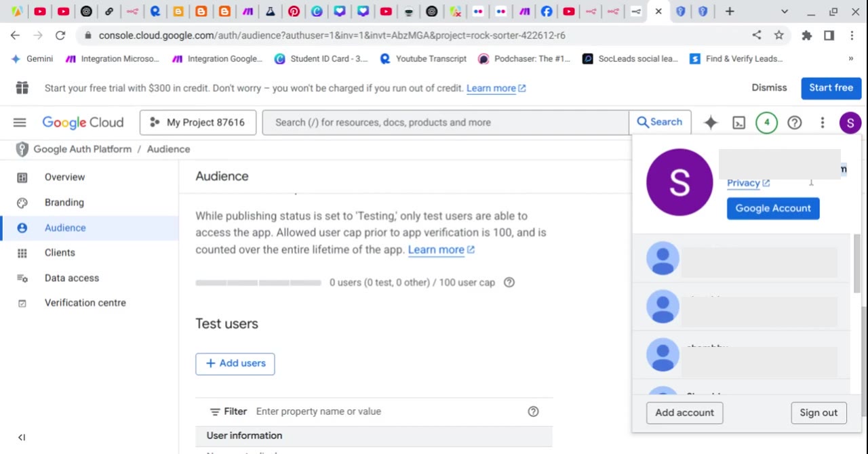Open Youtube Transcript bookmark

tap(423, 59)
